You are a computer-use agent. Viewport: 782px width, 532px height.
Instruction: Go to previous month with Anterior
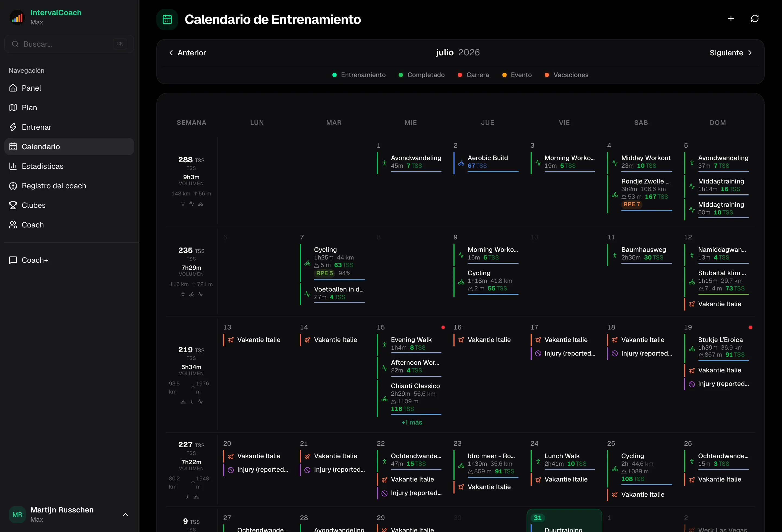tap(187, 53)
